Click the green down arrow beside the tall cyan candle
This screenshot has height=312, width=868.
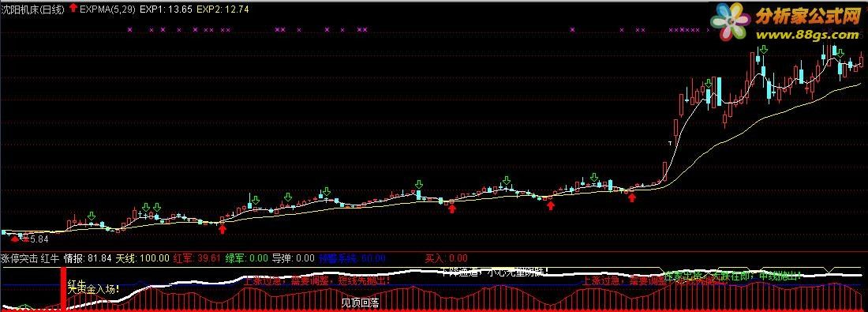click(709, 84)
